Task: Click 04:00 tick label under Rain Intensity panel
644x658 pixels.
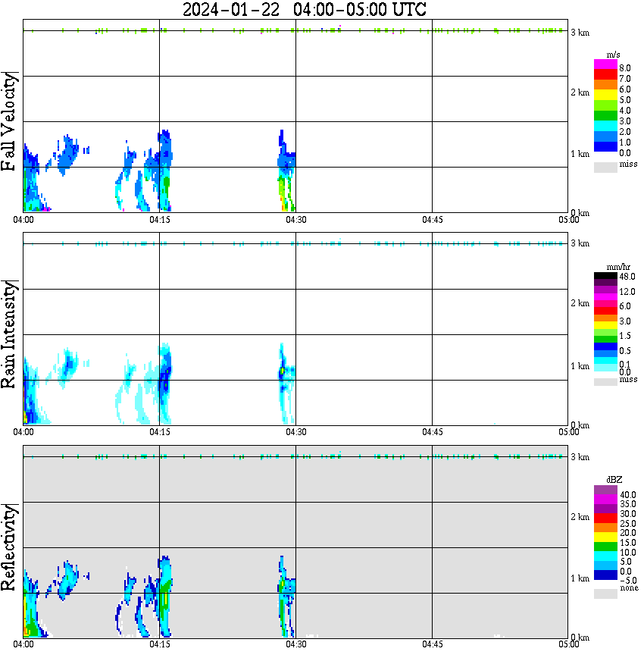Action: [x=23, y=432]
